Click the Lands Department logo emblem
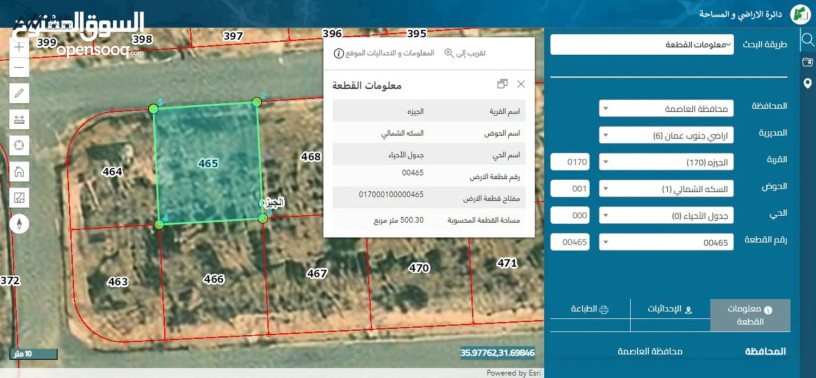816x378 pixels. [x=800, y=14]
